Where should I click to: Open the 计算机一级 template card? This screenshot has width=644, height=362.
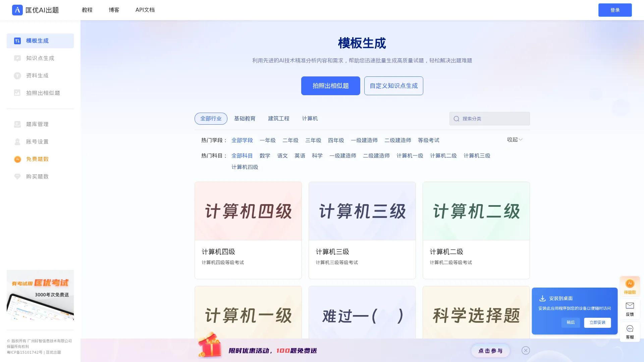(x=248, y=312)
